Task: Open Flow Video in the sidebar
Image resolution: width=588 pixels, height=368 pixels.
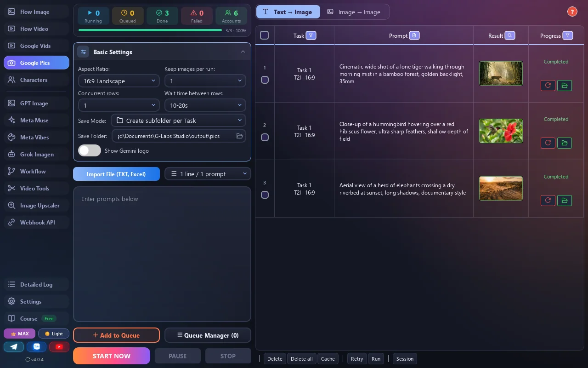Action: pyautogui.click(x=36, y=29)
